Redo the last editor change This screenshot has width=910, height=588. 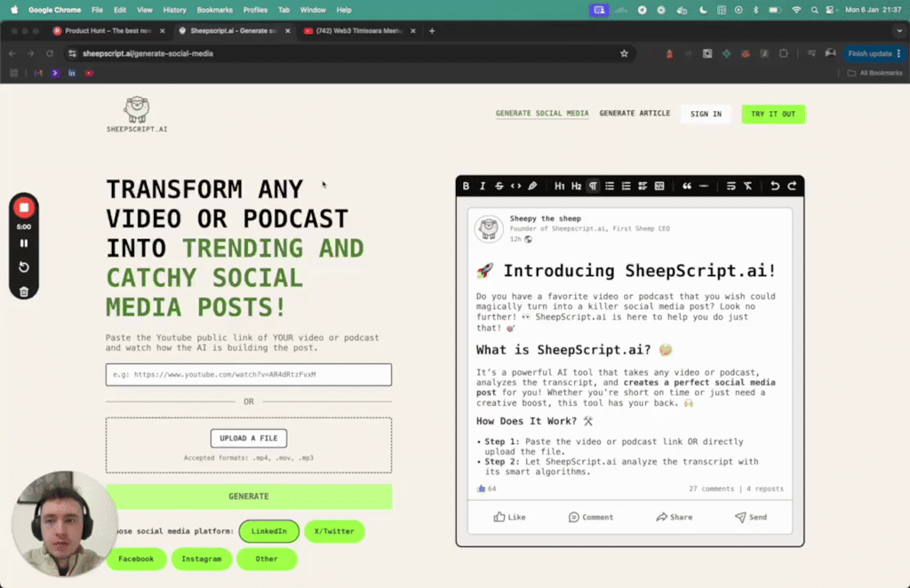(x=792, y=187)
